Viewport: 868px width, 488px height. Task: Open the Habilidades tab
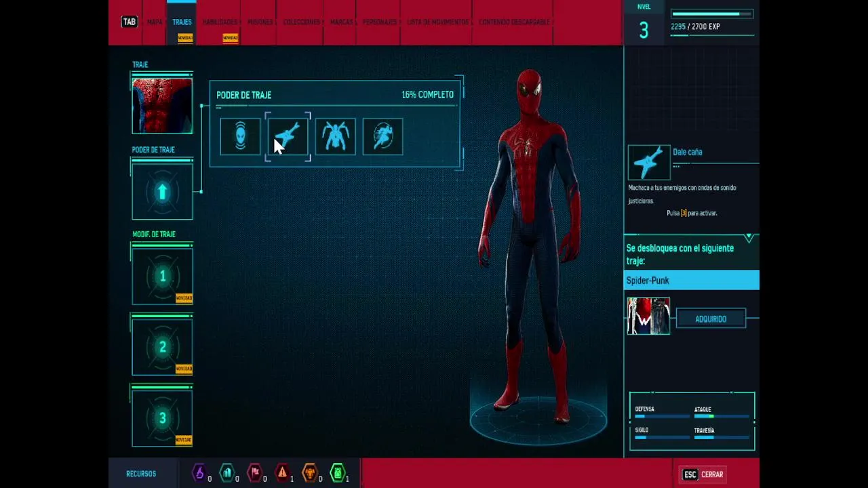(x=220, y=22)
